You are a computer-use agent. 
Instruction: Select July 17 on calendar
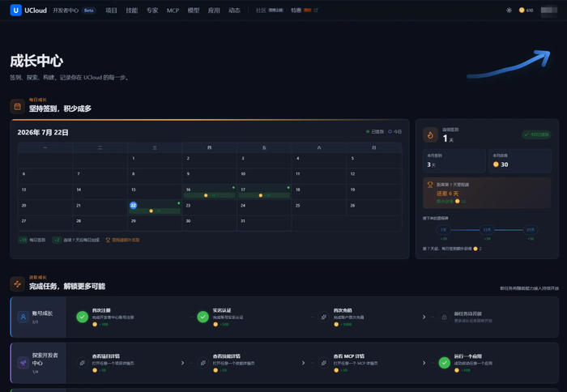coord(264,192)
